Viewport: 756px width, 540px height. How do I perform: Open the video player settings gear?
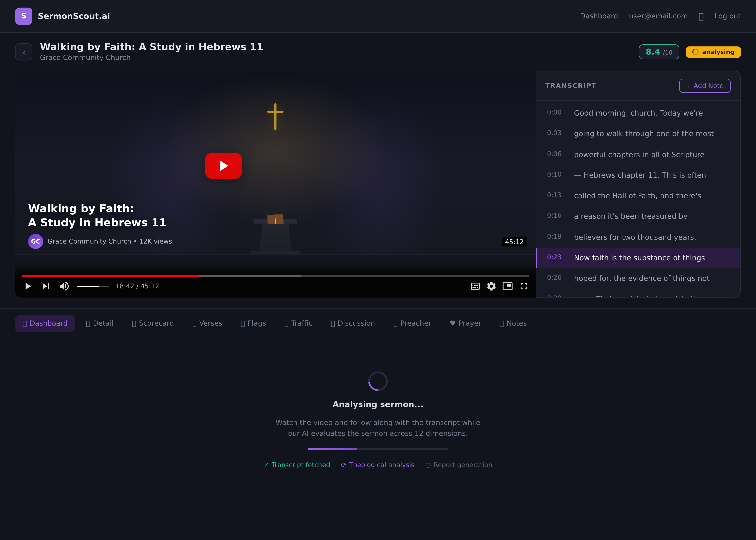pyautogui.click(x=491, y=286)
